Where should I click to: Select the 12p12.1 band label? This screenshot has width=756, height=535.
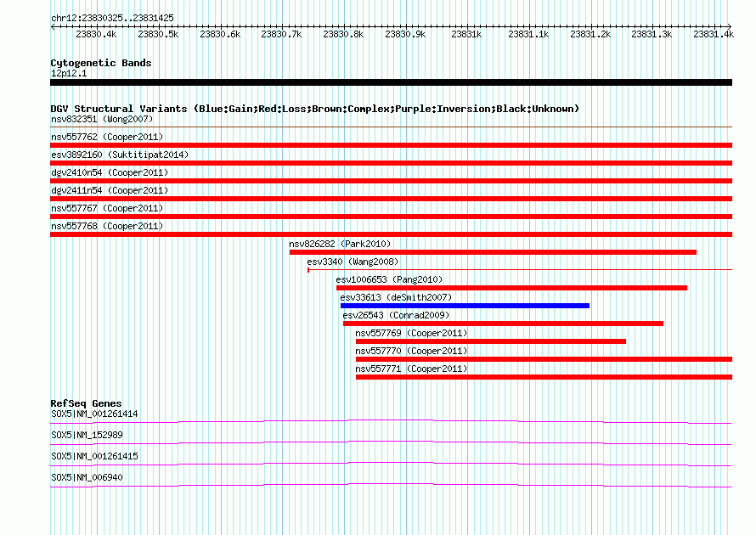coord(69,73)
